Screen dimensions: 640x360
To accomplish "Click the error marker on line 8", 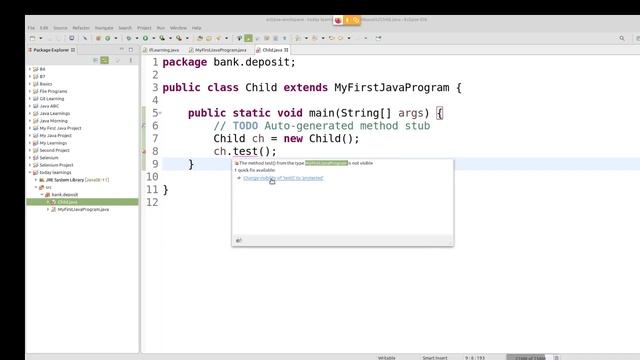I will (x=144, y=151).
